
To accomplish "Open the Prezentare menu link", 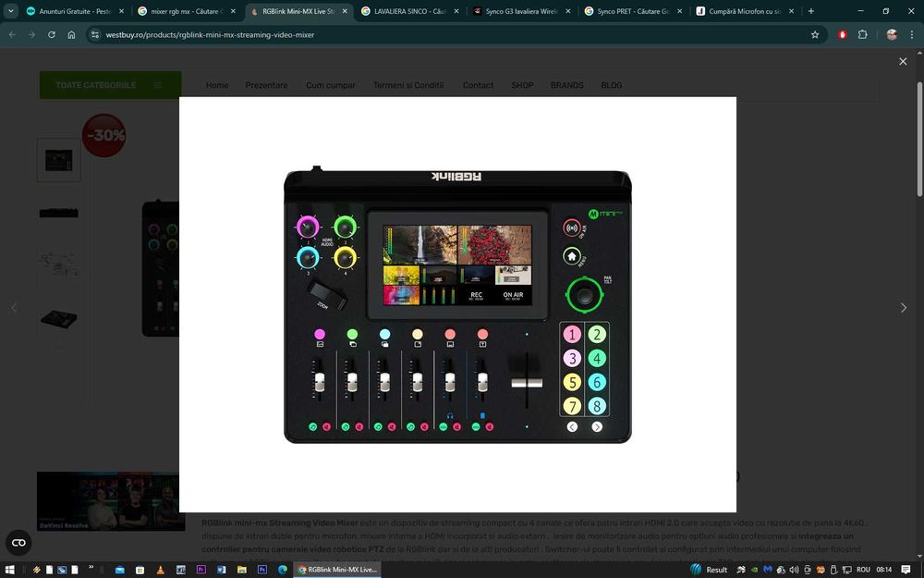I will pyautogui.click(x=266, y=85).
